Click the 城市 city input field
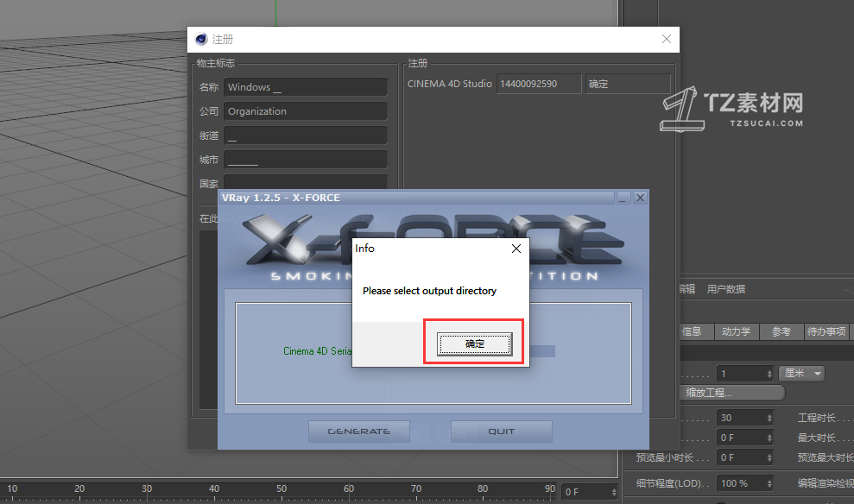 [305, 160]
